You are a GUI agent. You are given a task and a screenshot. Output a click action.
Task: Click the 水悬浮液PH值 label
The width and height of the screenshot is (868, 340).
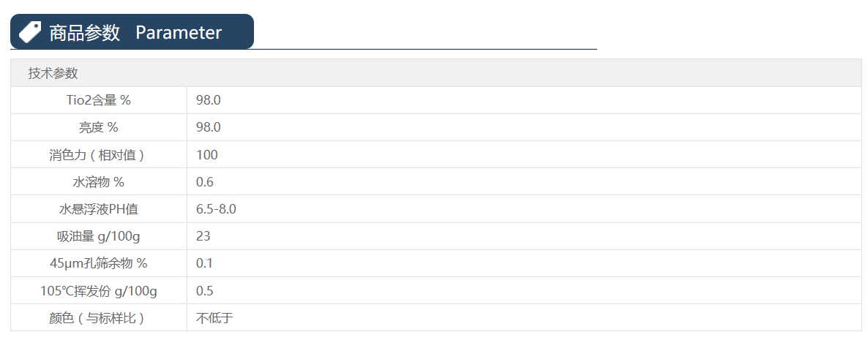(99, 209)
